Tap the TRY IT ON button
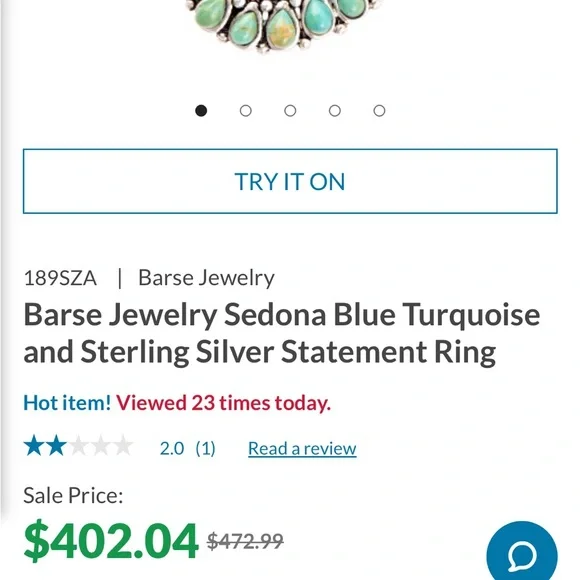The height and width of the screenshot is (580, 580). point(290,181)
